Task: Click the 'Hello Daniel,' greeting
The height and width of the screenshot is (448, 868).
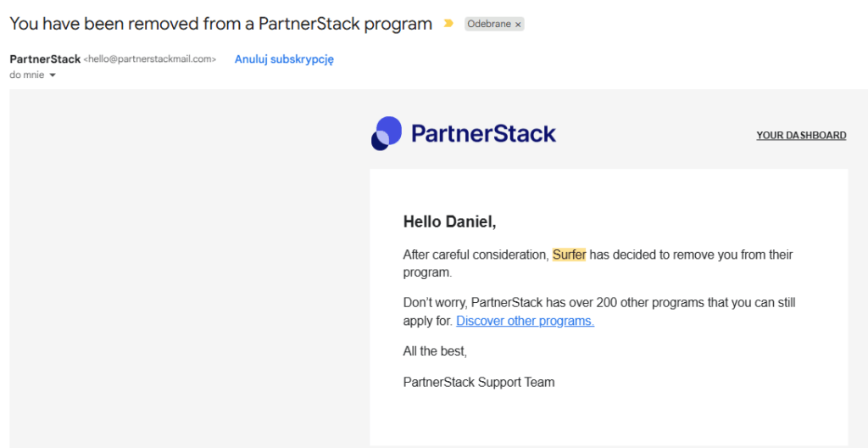Action: pyautogui.click(x=449, y=222)
